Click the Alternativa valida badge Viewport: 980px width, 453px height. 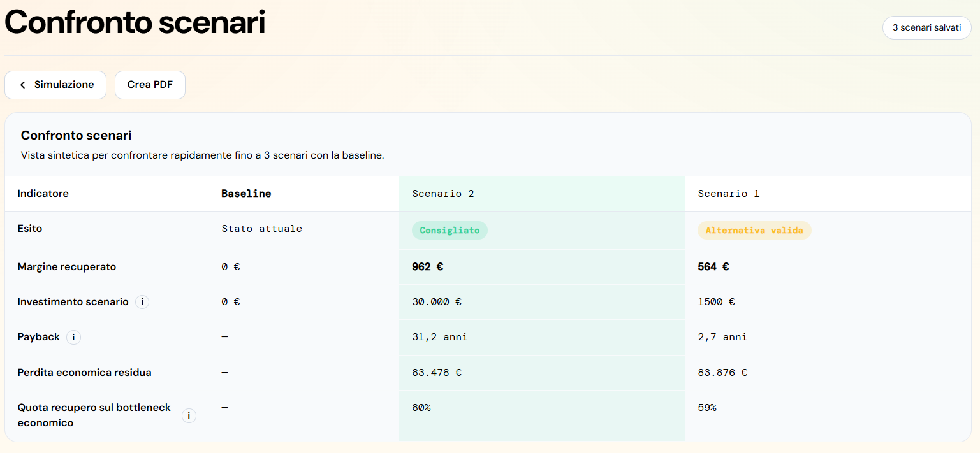754,230
